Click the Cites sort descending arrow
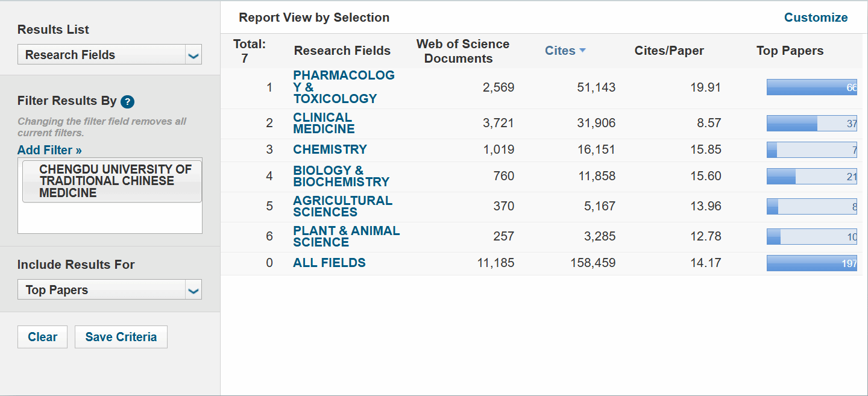Viewport: 868px width, 396px height. (x=582, y=51)
